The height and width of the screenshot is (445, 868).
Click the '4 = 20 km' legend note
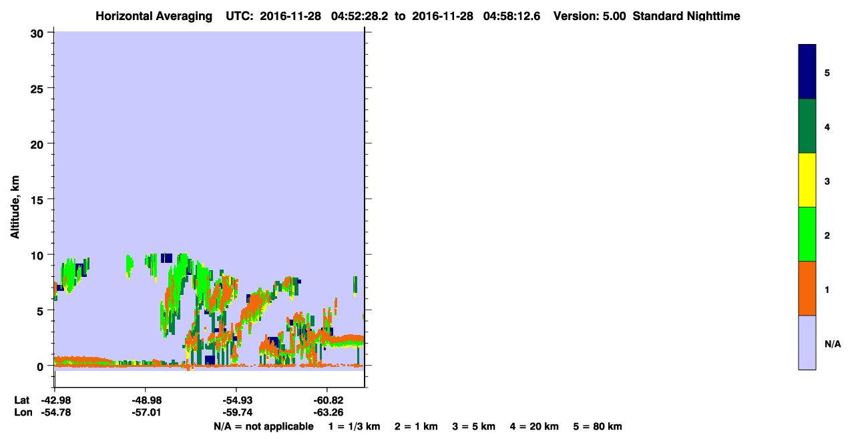(x=535, y=427)
